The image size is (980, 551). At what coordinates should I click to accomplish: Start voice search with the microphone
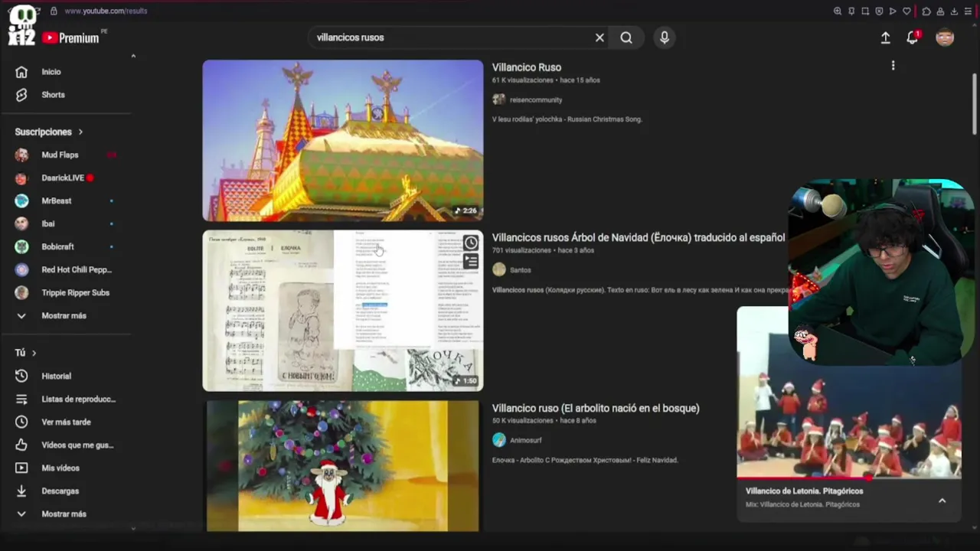(665, 37)
